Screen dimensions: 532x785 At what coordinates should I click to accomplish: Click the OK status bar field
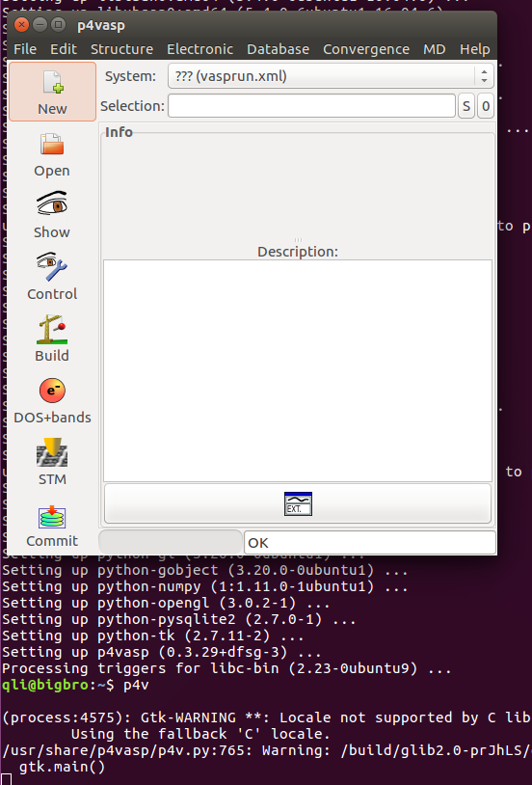click(370, 543)
